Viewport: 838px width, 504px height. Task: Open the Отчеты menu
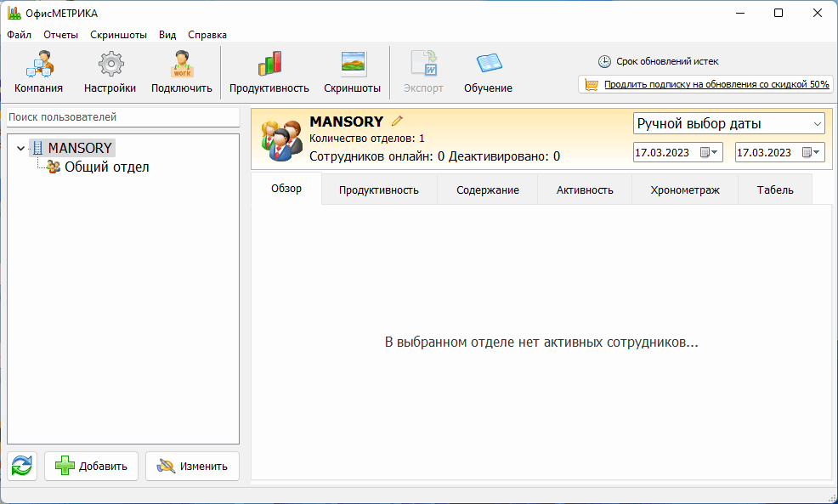pyautogui.click(x=61, y=35)
